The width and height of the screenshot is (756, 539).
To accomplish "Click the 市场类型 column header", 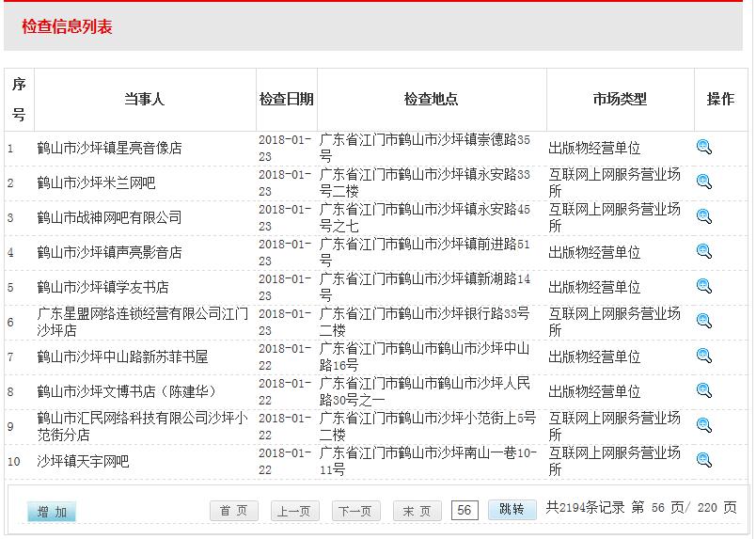I will tap(620, 99).
